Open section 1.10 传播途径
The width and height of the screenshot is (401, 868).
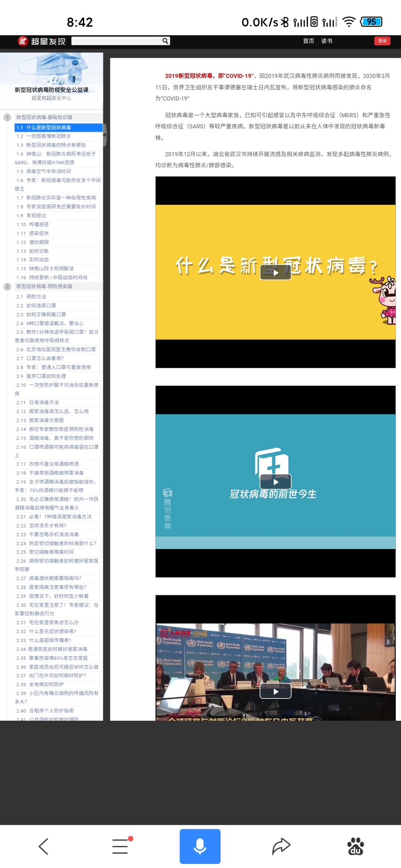coord(39,224)
